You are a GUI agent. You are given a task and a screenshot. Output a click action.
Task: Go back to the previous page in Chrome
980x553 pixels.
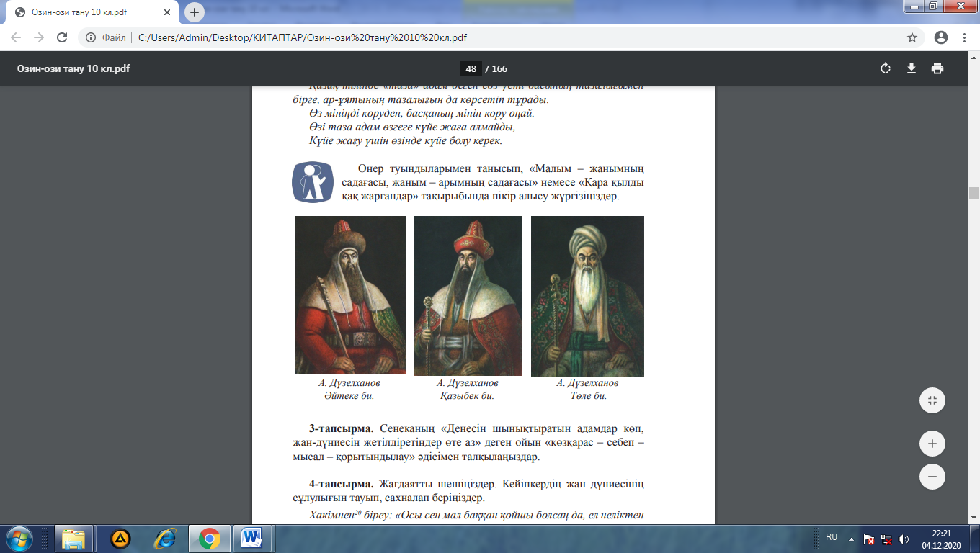coord(16,37)
